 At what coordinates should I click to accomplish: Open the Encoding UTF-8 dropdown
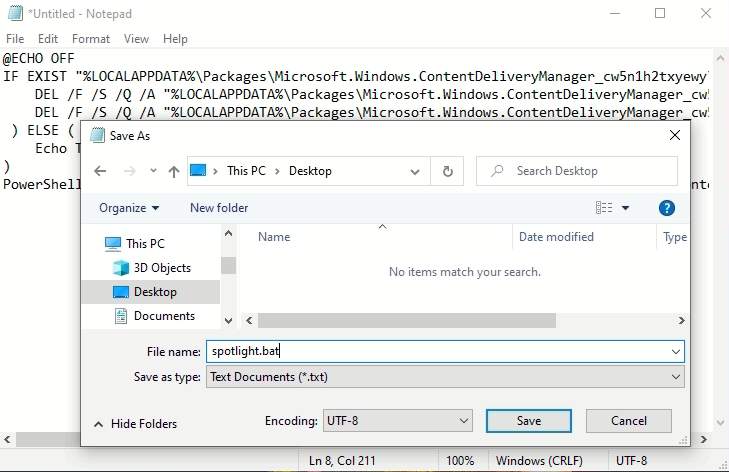click(398, 421)
